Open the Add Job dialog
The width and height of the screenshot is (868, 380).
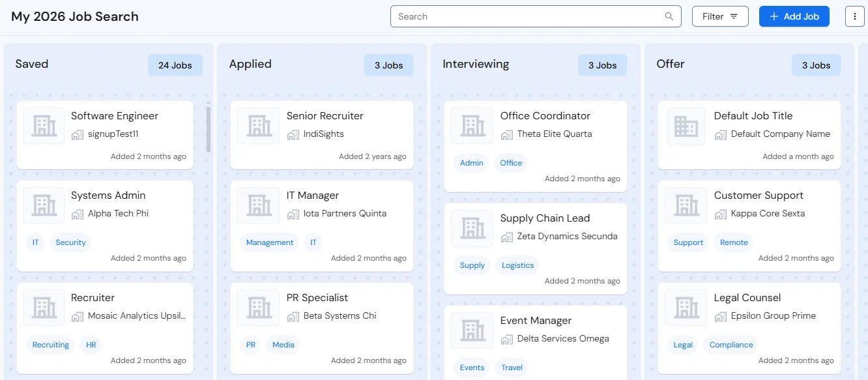click(794, 16)
